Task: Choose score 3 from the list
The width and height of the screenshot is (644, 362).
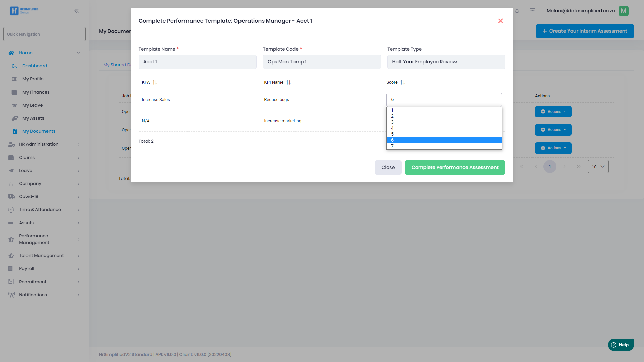Action: pyautogui.click(x=444, y=122)
